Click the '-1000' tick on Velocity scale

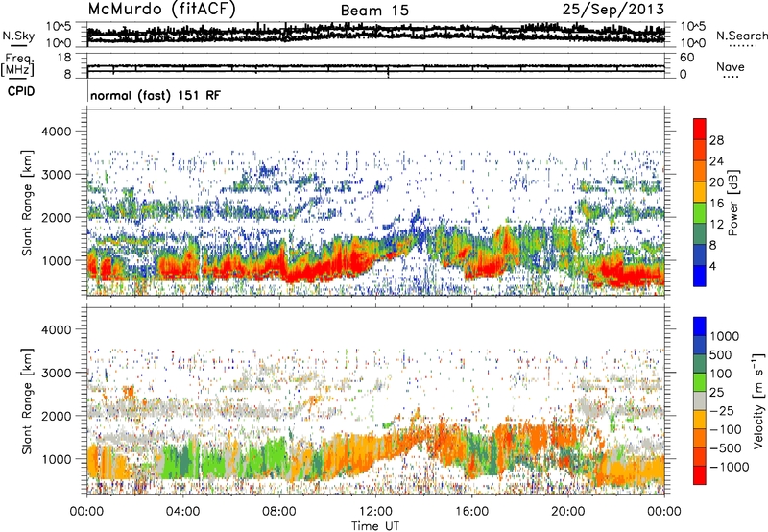point(729,467)
